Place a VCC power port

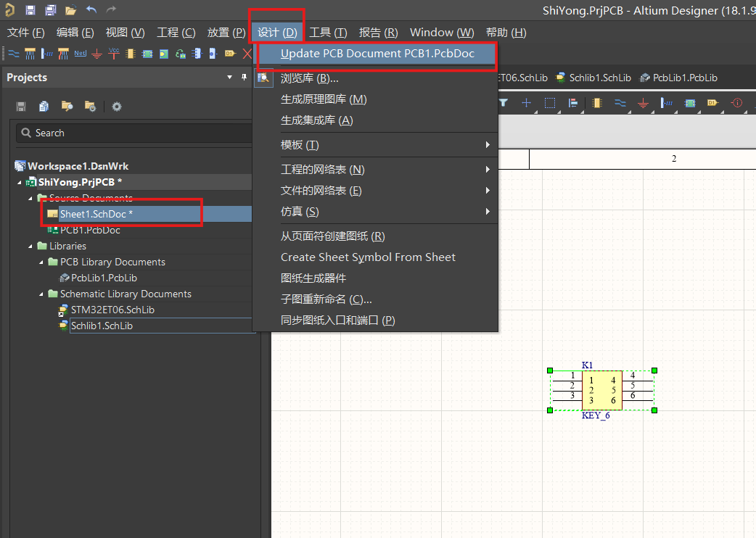coord(112,53)
